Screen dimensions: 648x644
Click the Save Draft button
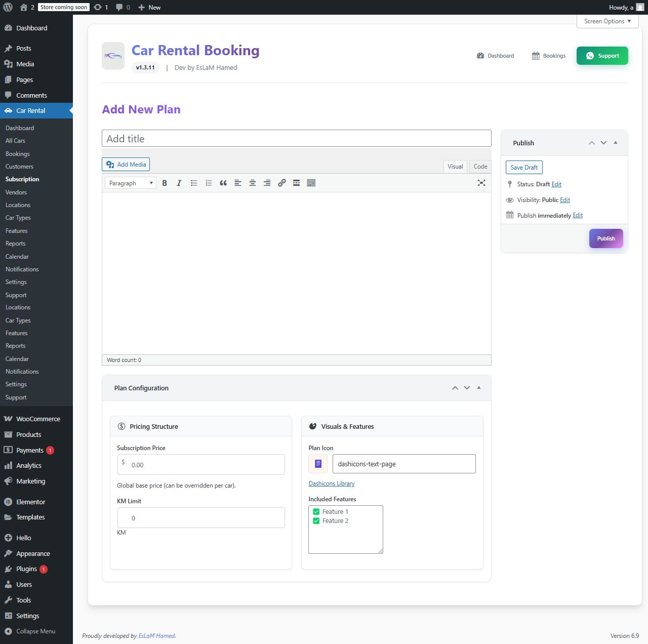[524, 168]
